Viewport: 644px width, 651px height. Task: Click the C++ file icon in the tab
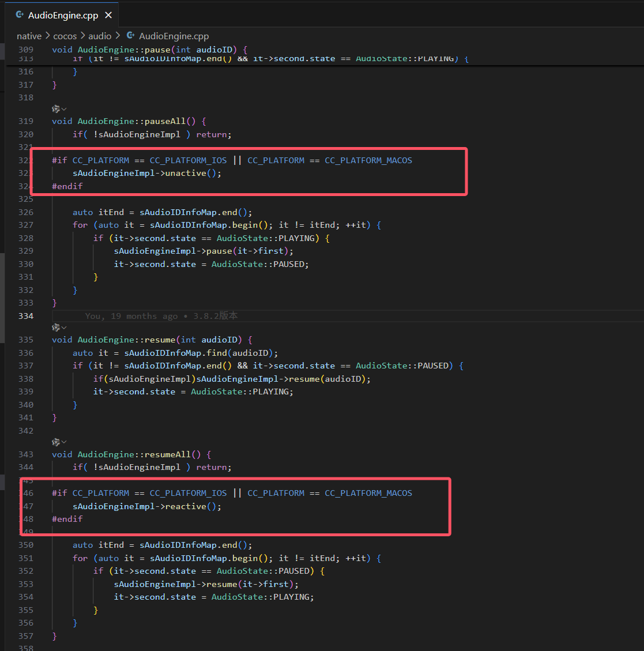click(20, 15)
